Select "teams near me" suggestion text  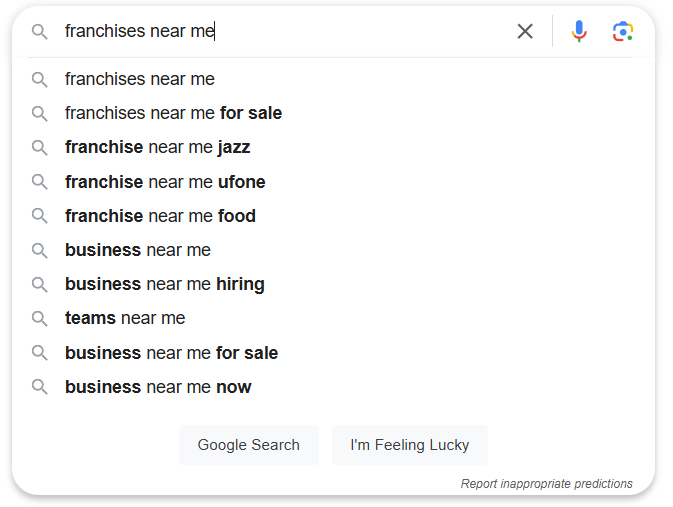tap(125, 318)
